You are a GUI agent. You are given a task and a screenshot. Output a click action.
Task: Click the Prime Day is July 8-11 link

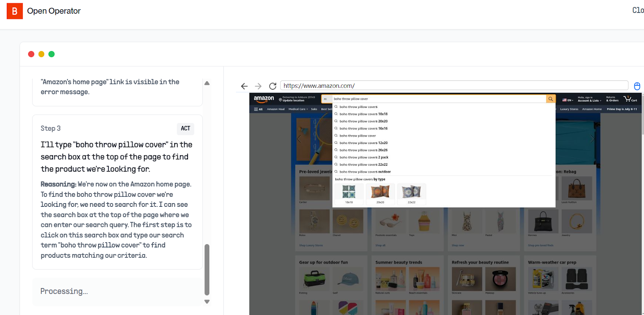pos(622,109)
